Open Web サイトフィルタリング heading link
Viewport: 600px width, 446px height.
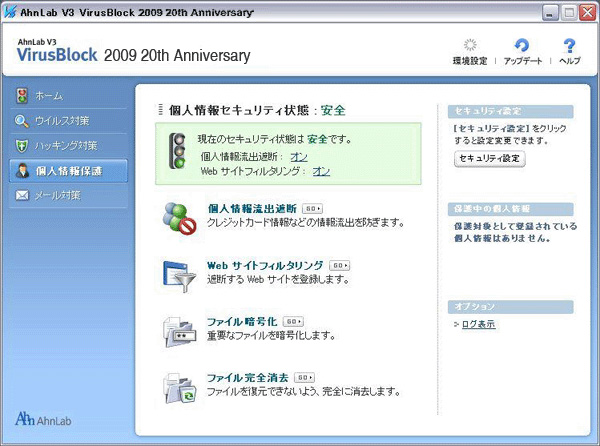tap(265, 265)
